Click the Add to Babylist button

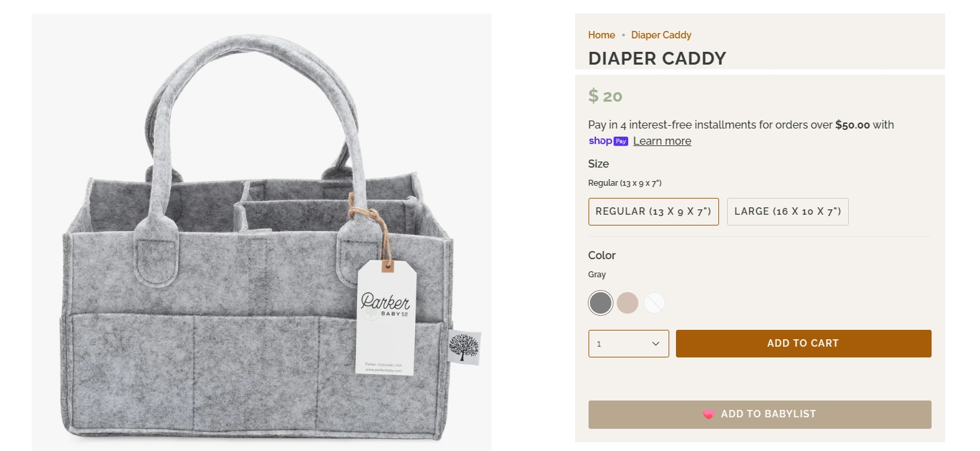pos(759,415)
